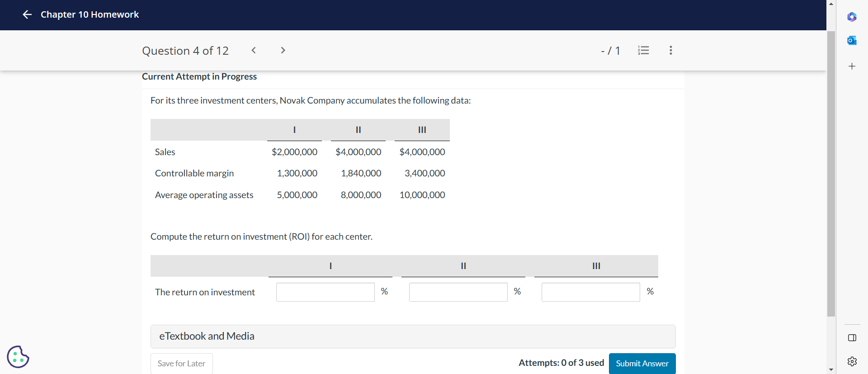The height and width of the screenshot is (374, 868).
Task: Click the ROI input field for center II
Action: point(458,292)
